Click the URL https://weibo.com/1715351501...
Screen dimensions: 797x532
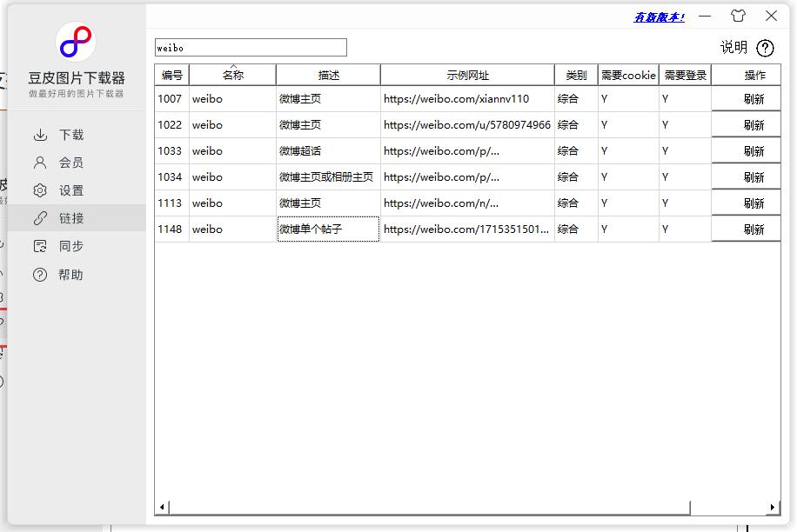[x=466, y=229]
